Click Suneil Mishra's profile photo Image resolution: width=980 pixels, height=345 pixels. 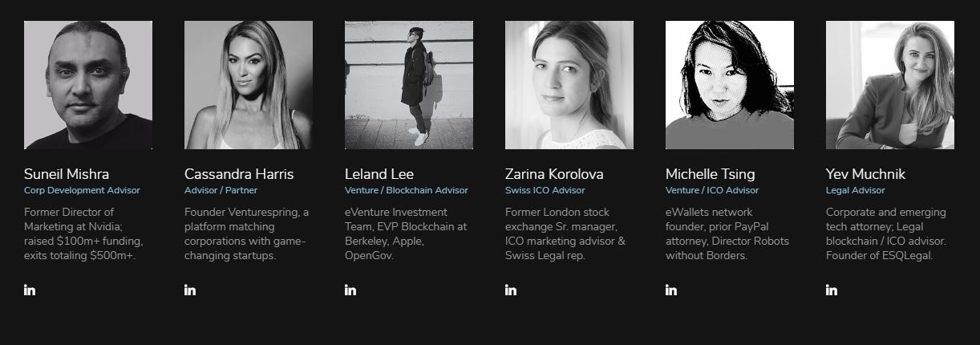click(88, 85)
